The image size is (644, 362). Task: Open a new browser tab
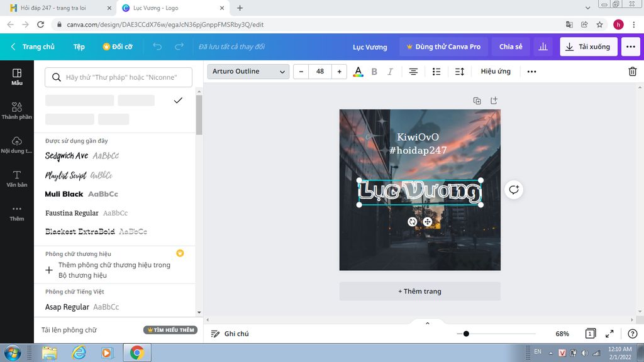point(240,8)
